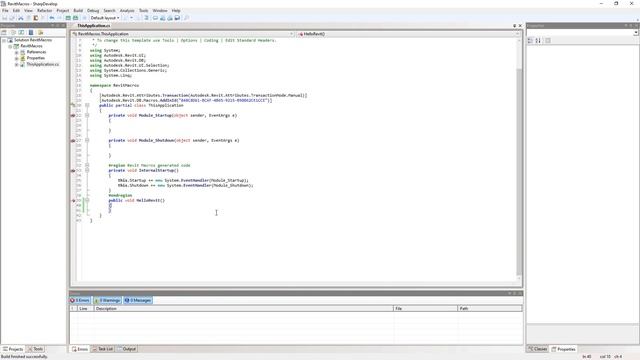
Task: Click the pin icon of editor tab area
Action: [x=514, y=26]
